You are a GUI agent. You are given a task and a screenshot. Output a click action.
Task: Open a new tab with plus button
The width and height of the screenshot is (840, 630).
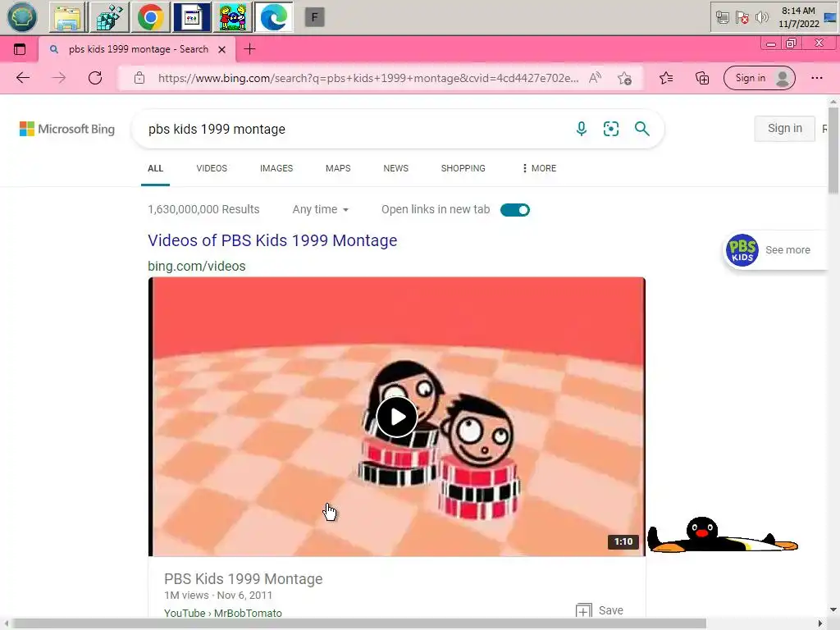pos(249,49)
